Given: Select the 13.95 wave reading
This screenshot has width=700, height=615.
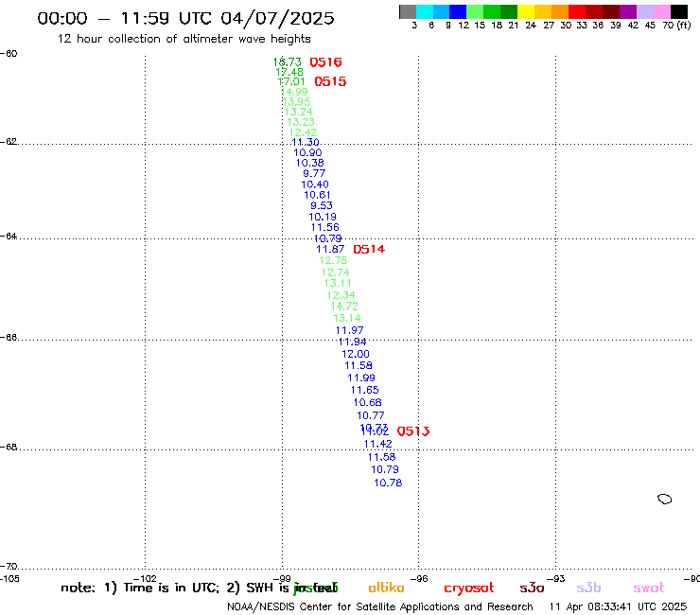Looking at the screenshot, I should [x=296, y=101].
